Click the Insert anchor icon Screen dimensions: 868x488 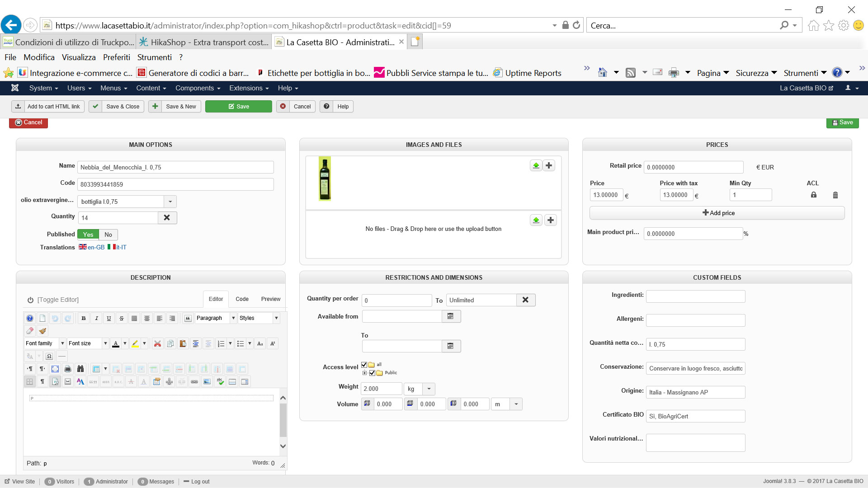click(x=169, y=382)
